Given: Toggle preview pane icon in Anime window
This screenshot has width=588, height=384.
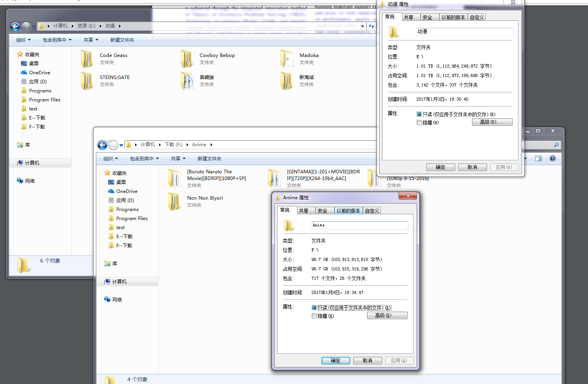Looking at the screenshot, I should click(x=538, y=158).
